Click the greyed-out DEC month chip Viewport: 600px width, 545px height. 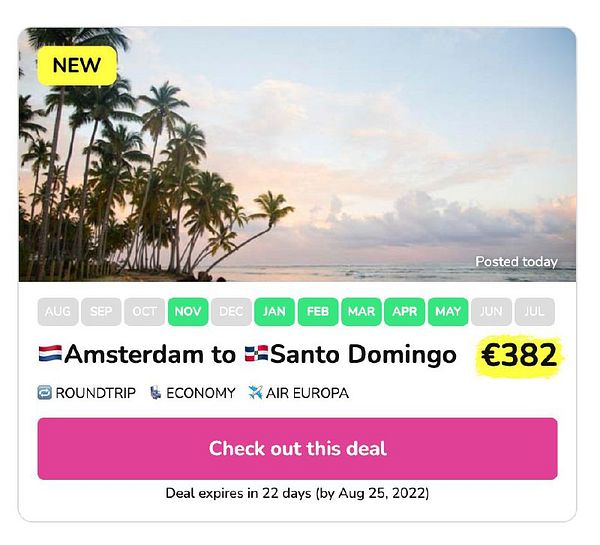point(231,312)
